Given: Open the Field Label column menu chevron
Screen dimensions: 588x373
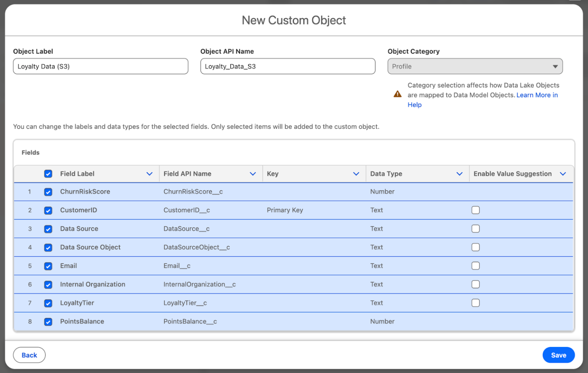Looking at the screenshot, I should [x=149, y=174].
